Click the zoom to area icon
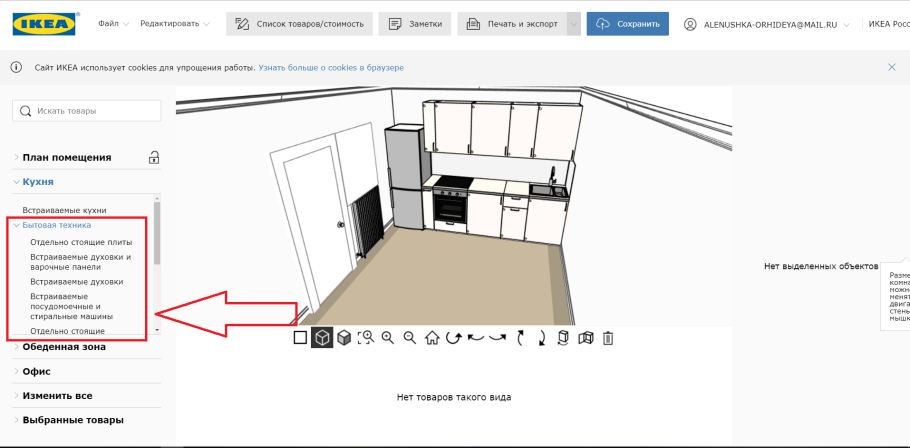 [366, 338]
